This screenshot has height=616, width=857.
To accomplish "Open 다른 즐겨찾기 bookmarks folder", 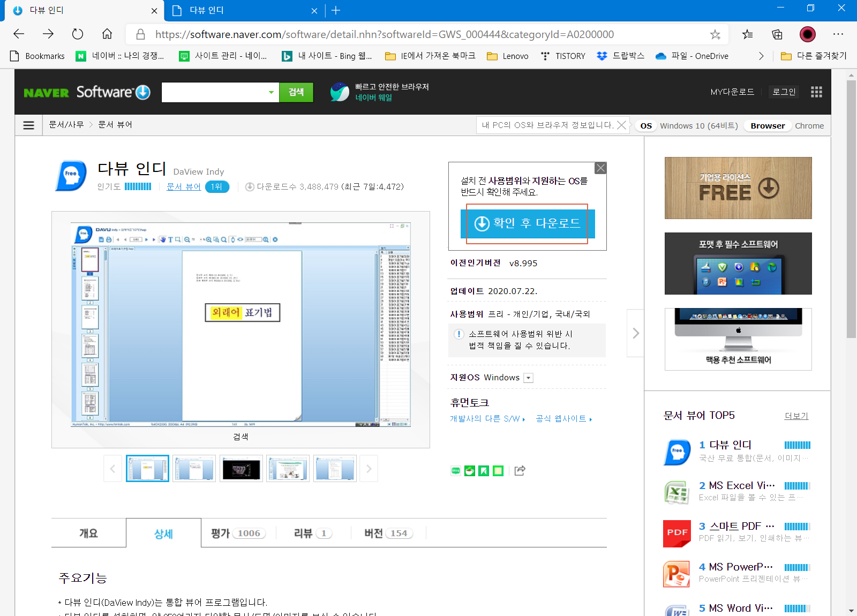I will click(x=814, y=56).
